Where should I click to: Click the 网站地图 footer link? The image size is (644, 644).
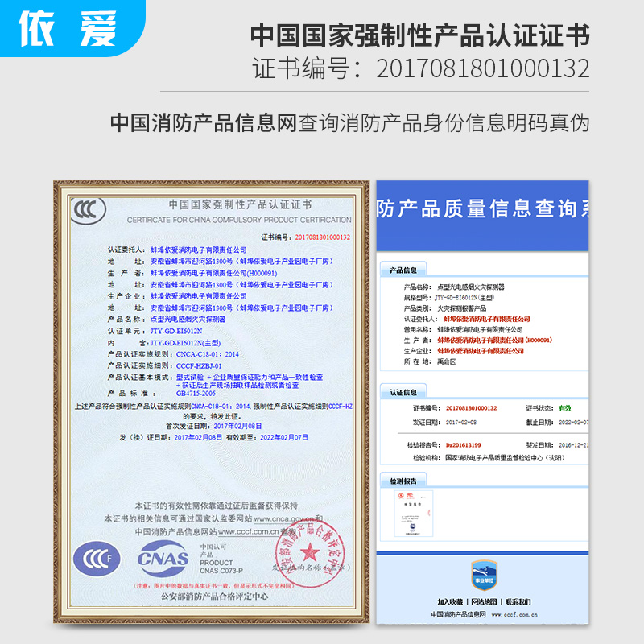pos(484,601)
